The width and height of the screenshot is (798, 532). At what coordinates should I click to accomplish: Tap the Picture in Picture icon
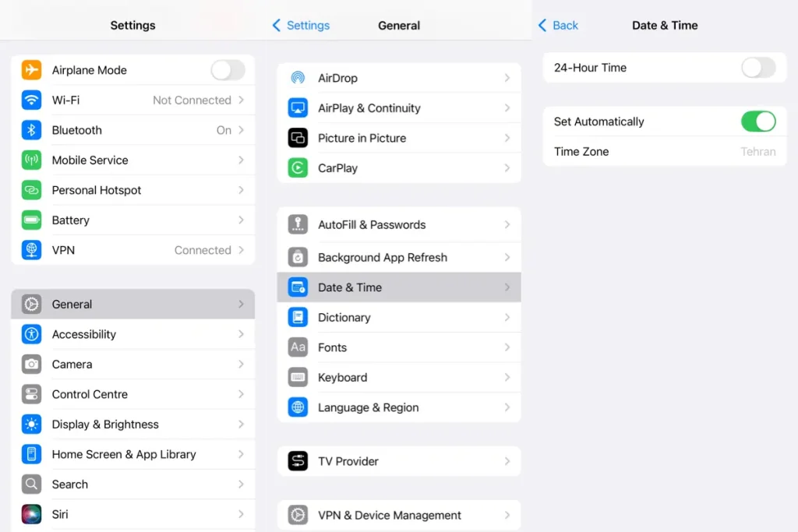pos(298,138)
